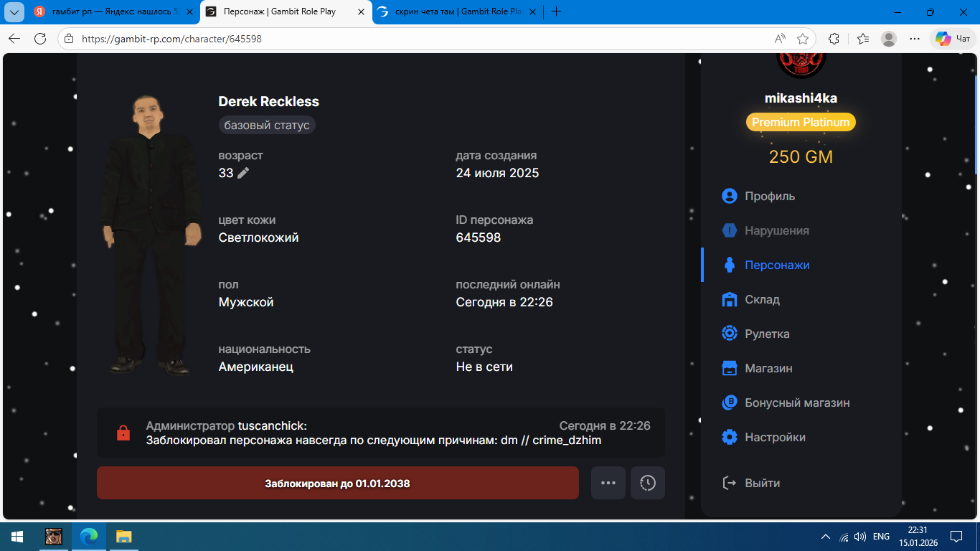This screenshot has height=551, width=980.
Task: Click the Настройки gear icon
Action: (x=730, y=437)
